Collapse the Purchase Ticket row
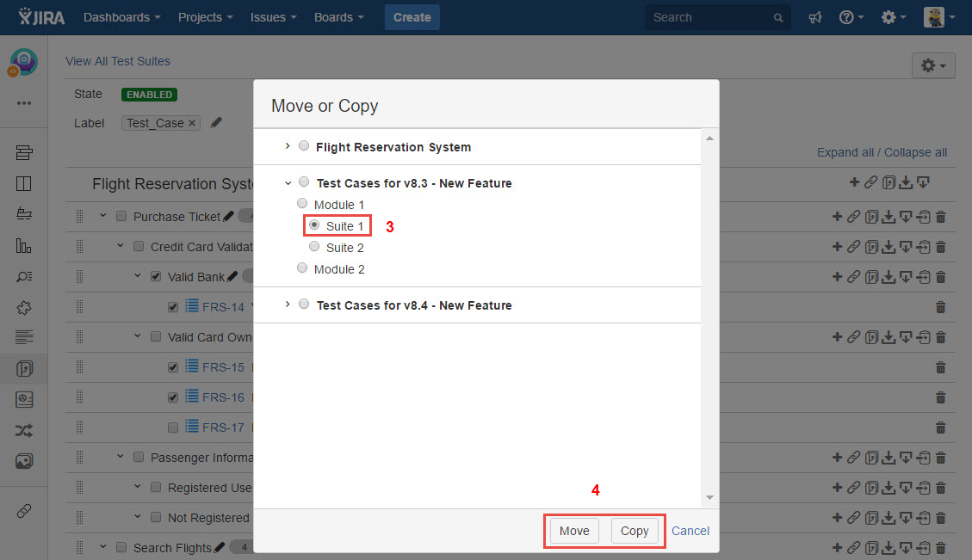Screen dimensions: 972x560 (x=103, y=216)
